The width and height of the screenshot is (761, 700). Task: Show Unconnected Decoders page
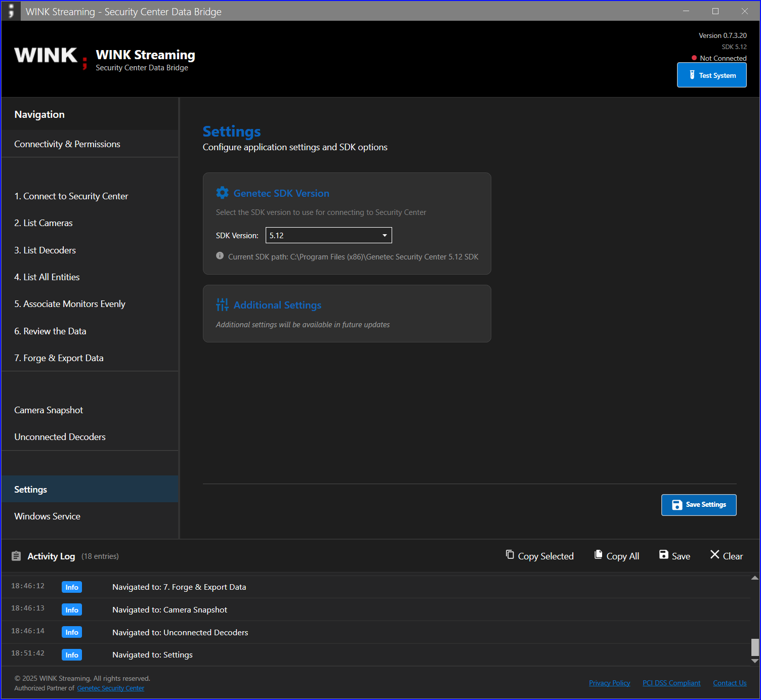click(90, 437)
